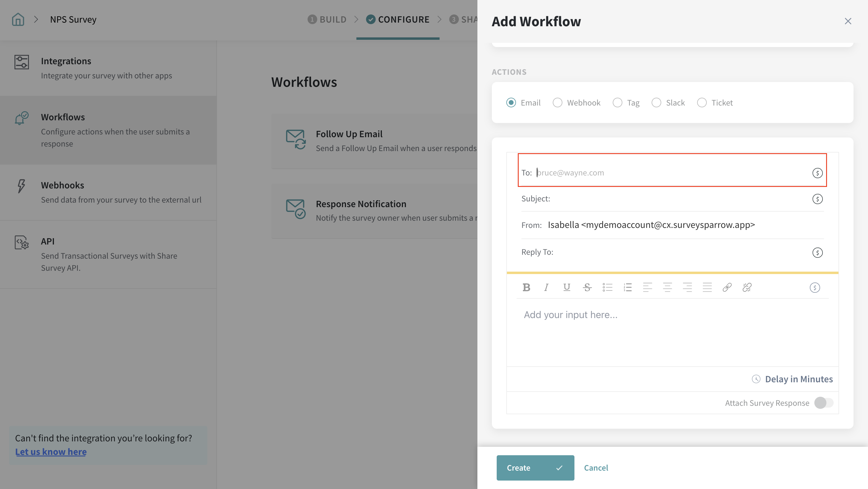The image size is (868, 489).
Task: Select the Ticket radio button
Action: coord(702,103)
